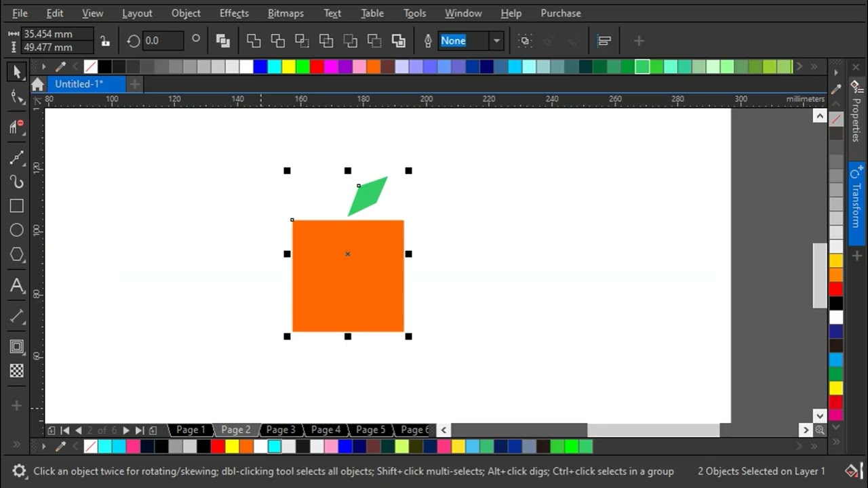Switch to Page 1 tab
This screenshot has width=868, height=488.
point(191,430)
